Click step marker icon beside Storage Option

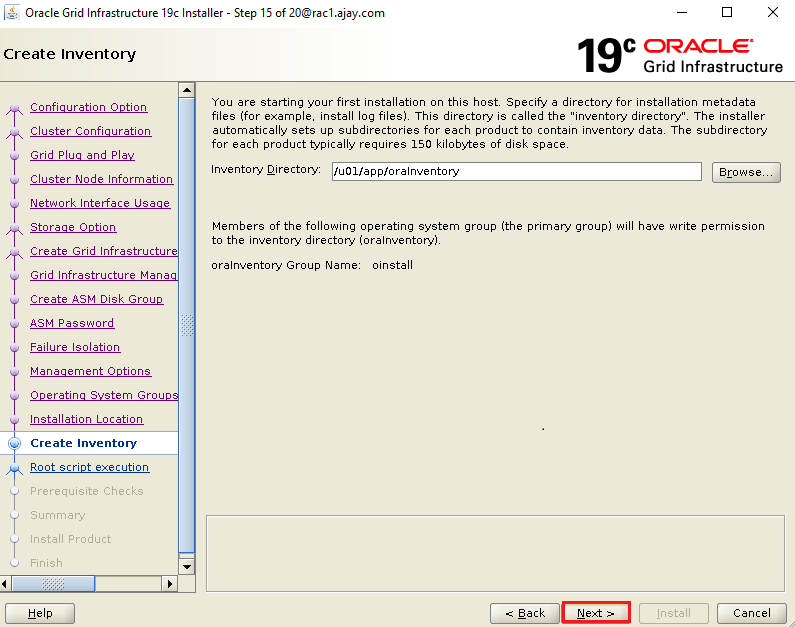click(15, 228)
